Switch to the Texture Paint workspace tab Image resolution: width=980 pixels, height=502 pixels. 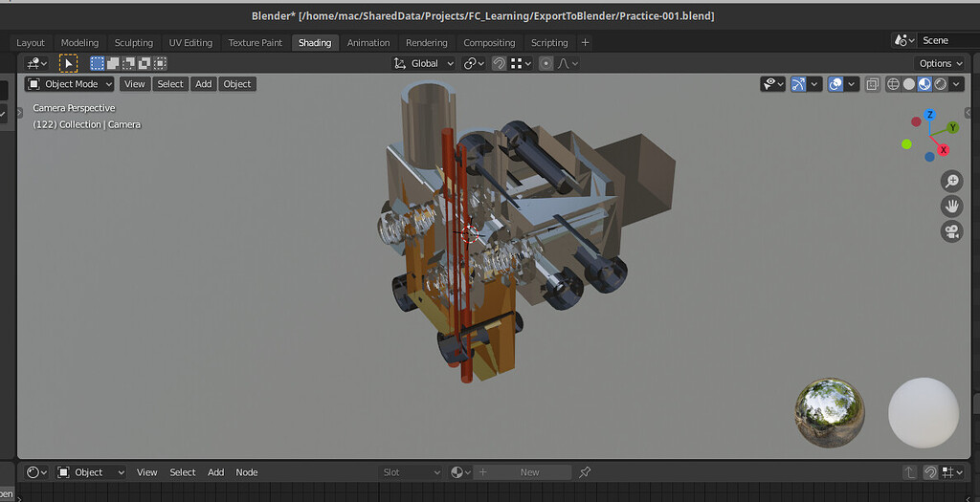click(x=255, y=42)
